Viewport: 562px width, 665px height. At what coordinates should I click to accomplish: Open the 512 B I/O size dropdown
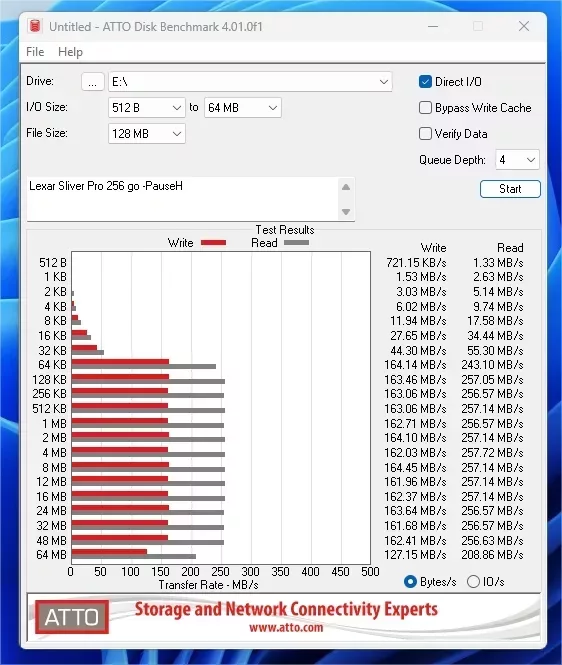tap(147, 108)
